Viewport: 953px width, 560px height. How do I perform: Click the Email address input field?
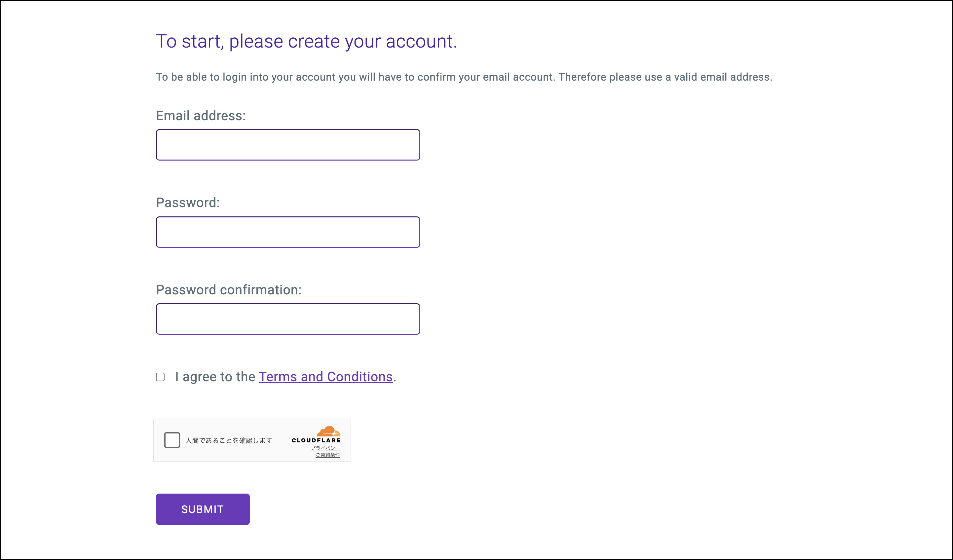click(x=288, y=145)
